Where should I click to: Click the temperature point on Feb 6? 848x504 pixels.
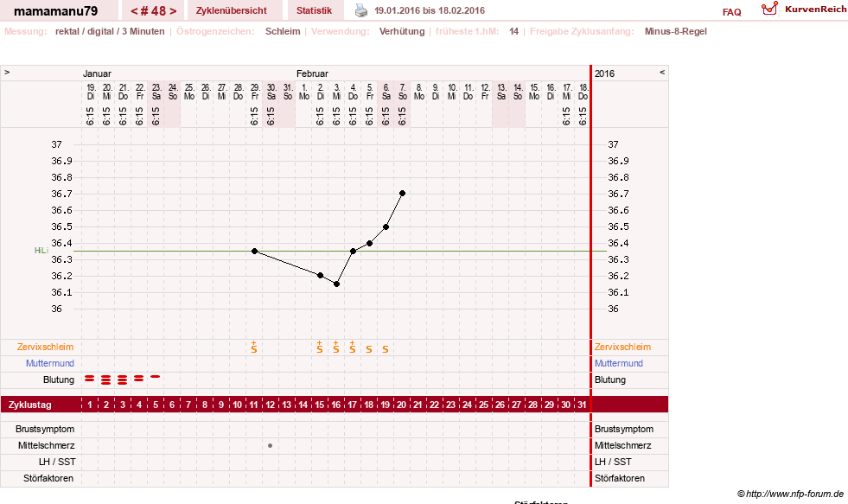click(x=386, y=226)
